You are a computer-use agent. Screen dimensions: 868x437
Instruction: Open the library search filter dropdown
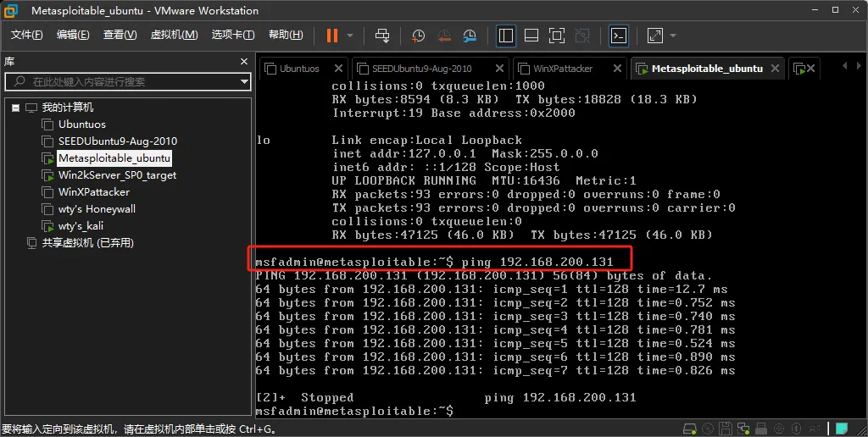[x=243, y=82]
